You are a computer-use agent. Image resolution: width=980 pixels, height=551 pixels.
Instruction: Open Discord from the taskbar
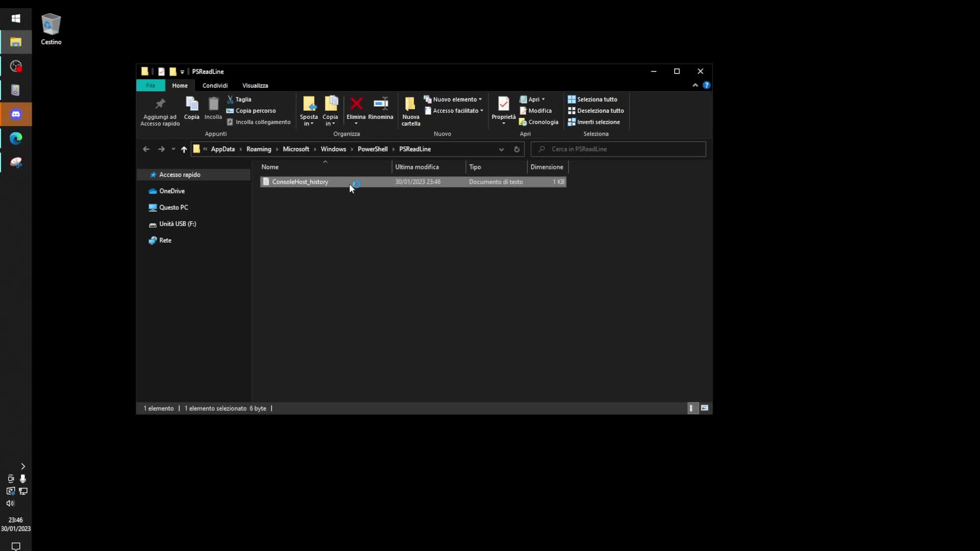click(16, 114)
